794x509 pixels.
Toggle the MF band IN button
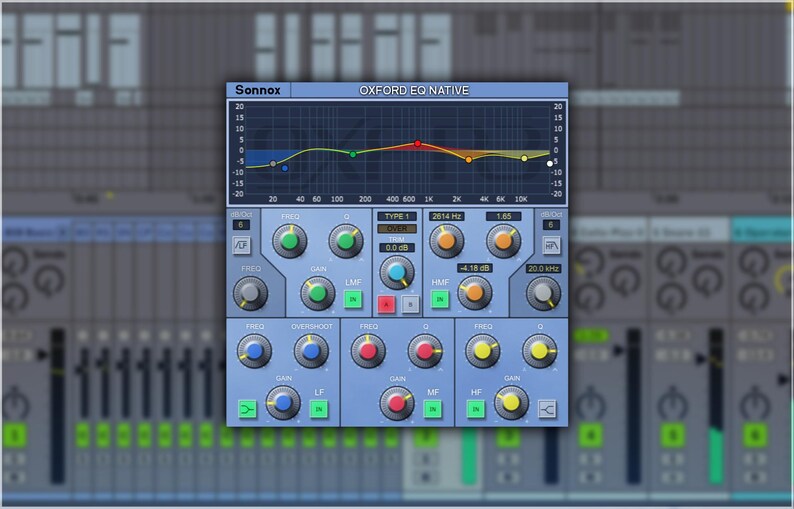(433, 409)
